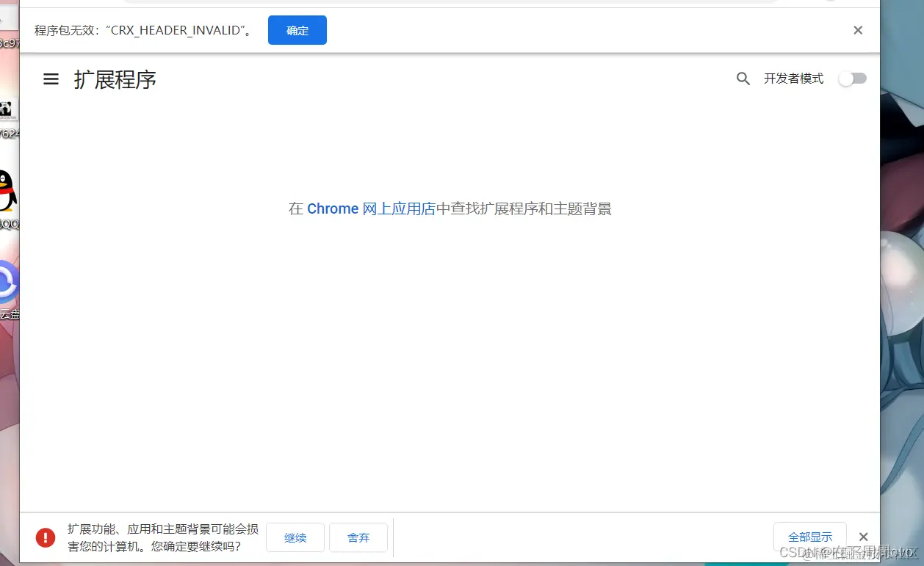This screenshot has height=566, width=924.
Task: Click 全部显示 to show all downloads
Action: coord(810,537)
